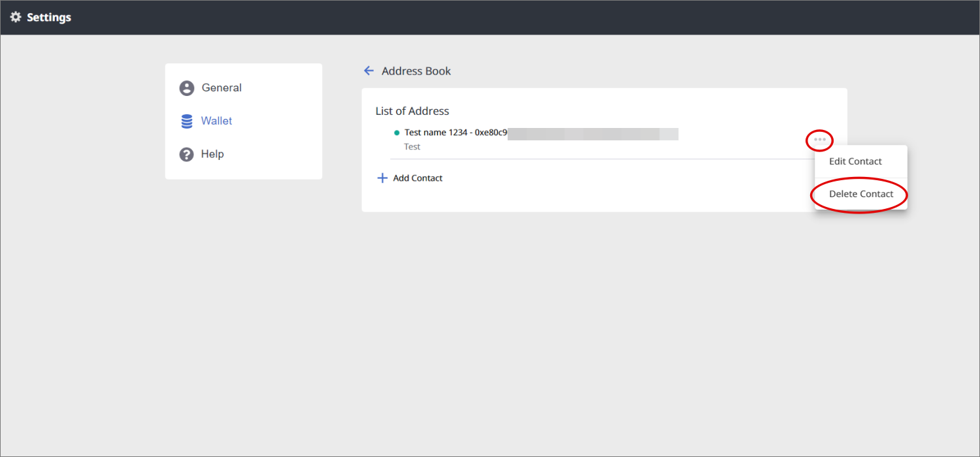Click the green dot beside the contact
This screenshot has height=457, width=980.
click(397, 133)
